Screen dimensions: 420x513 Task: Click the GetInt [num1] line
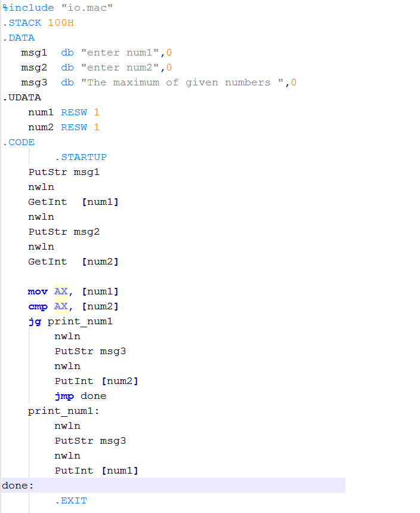73,202
